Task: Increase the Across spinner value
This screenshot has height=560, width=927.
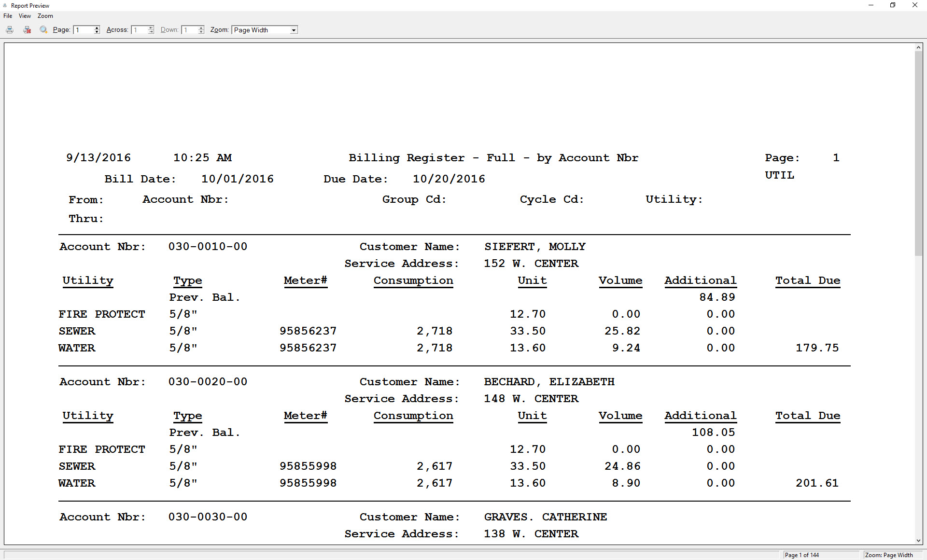Action: coord(151,28)
